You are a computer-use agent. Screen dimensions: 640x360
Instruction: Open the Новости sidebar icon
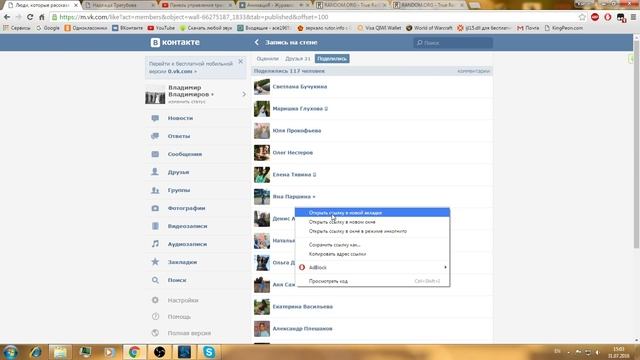(155, 118)
